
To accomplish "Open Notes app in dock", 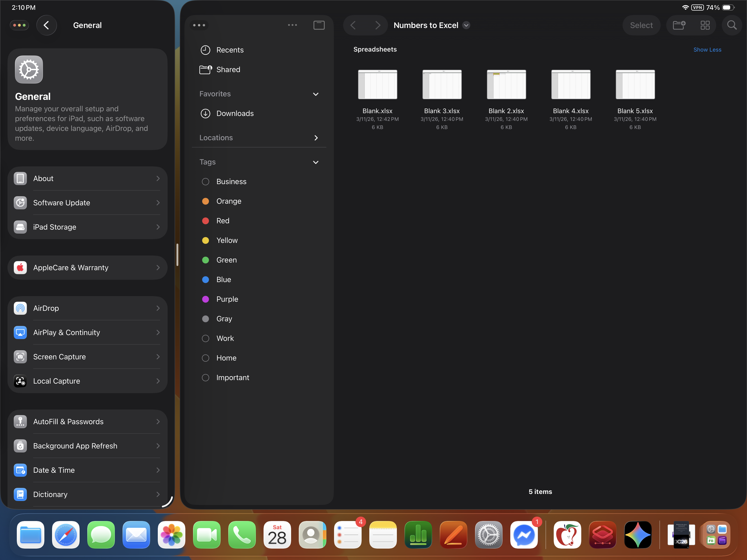I will [x=383, y=535].
